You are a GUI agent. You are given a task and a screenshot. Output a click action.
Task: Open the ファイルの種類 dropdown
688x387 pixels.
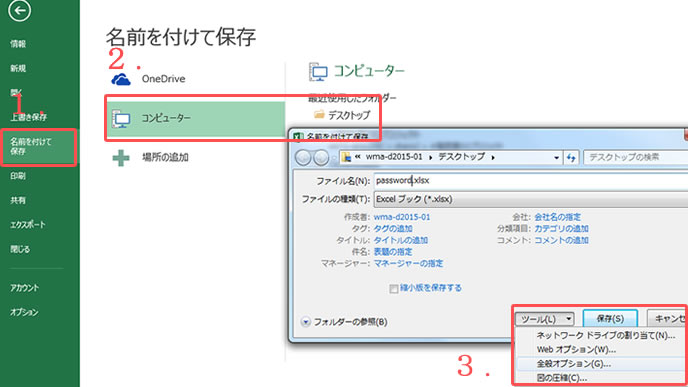531,199
